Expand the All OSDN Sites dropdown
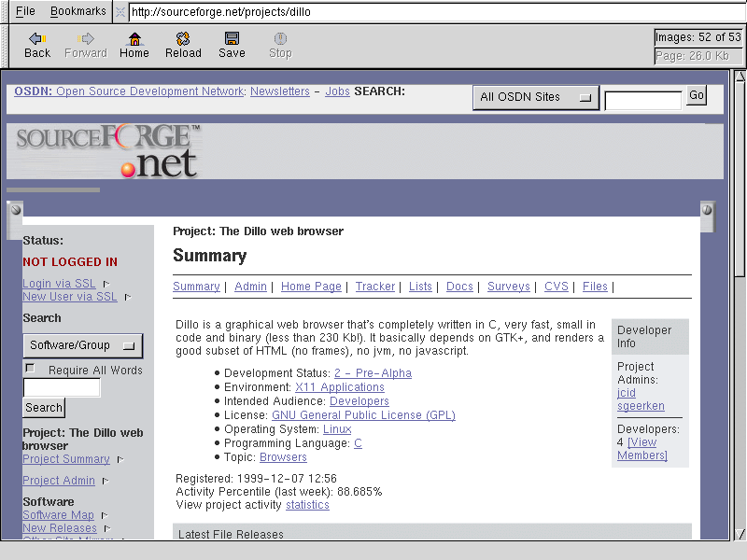 click(x=535, y=97)
